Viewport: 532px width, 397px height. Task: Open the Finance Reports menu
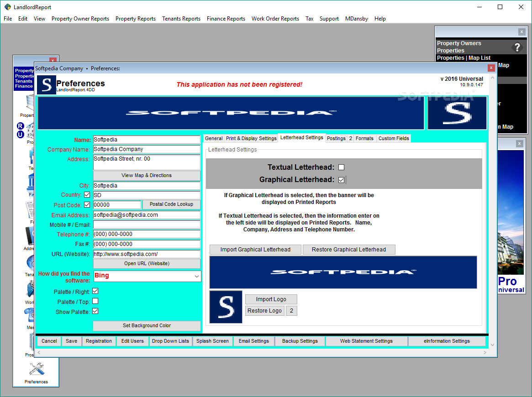[226, 19]
